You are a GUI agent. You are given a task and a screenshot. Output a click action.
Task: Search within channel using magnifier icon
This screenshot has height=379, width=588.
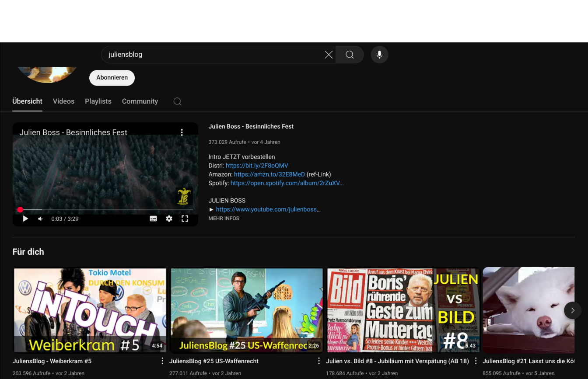tap(177, 101)
